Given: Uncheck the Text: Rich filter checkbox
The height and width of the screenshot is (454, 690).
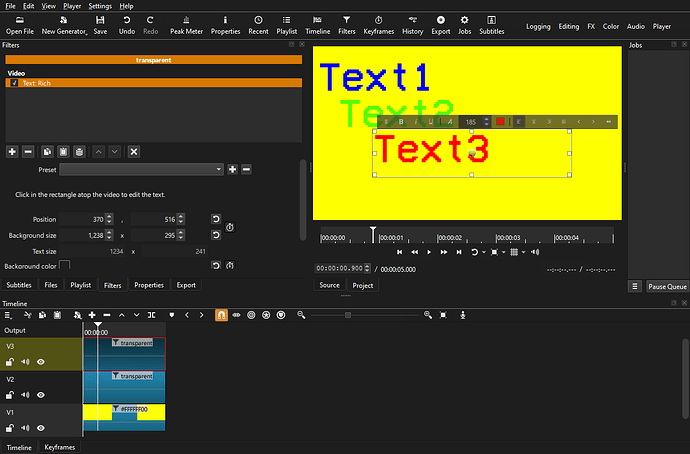Looking at the screenshot, I should tap(14, 83).
